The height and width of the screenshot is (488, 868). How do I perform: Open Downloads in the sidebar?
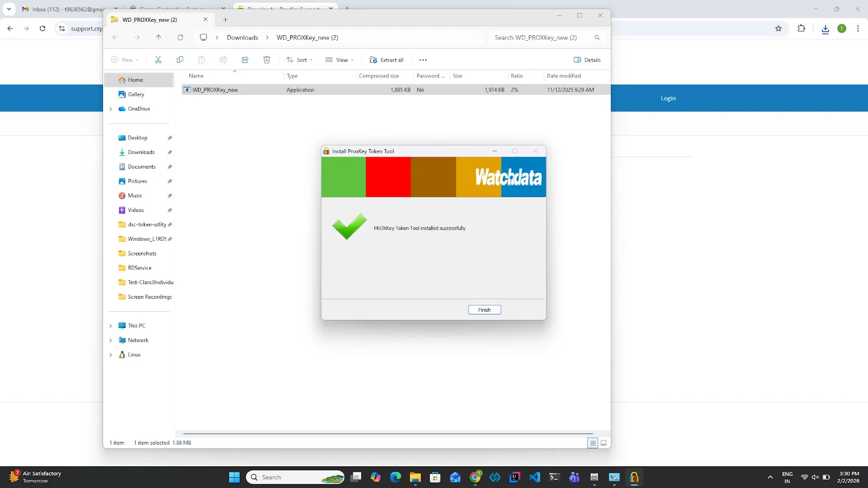click(141, 152)
